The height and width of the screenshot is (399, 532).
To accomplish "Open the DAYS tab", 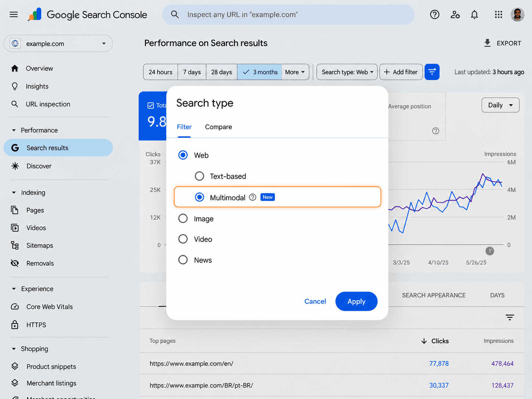I will click(x=497, y=295).
